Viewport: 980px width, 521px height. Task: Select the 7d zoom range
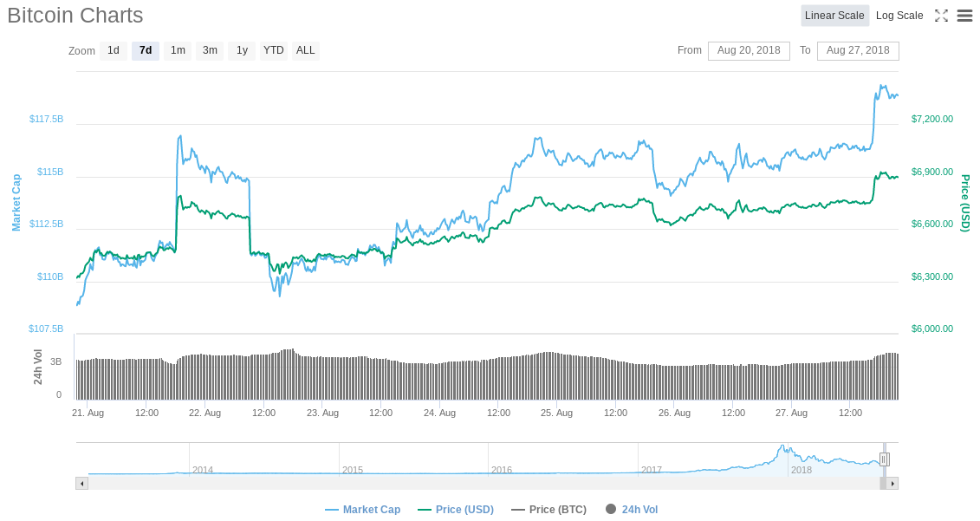coord(146,50)
